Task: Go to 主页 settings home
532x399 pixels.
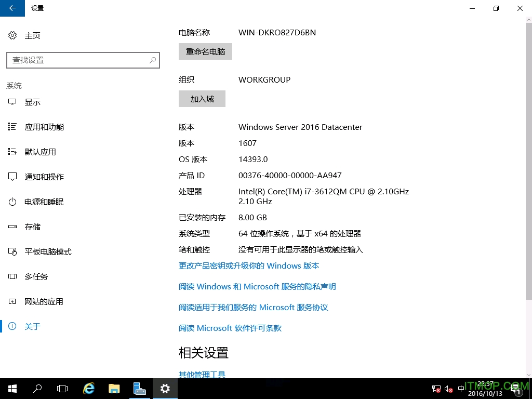Action: pos(32,35)
